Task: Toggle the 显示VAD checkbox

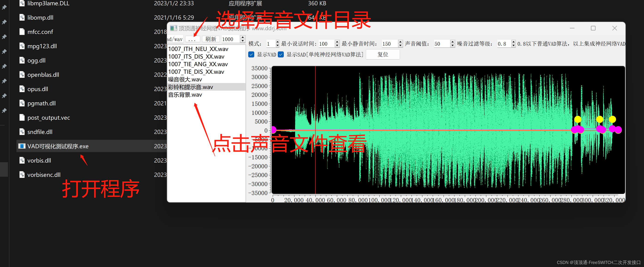Action: (x=251, y=54)
